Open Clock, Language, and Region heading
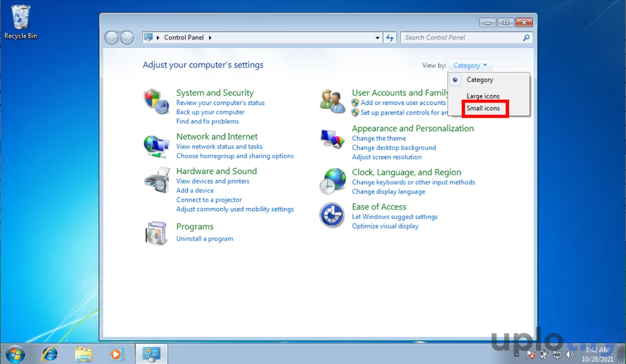Screen dimensions: 626x364 click(x=406, y=172)
